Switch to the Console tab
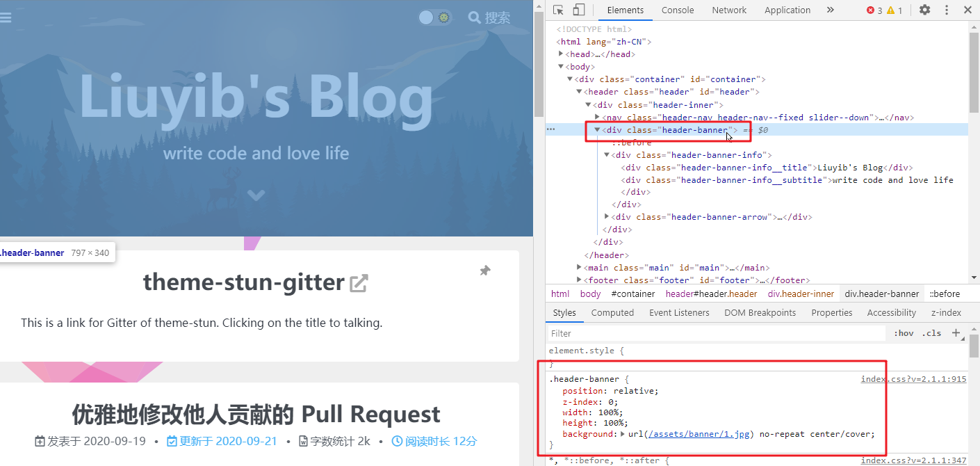 click(678, 10)
